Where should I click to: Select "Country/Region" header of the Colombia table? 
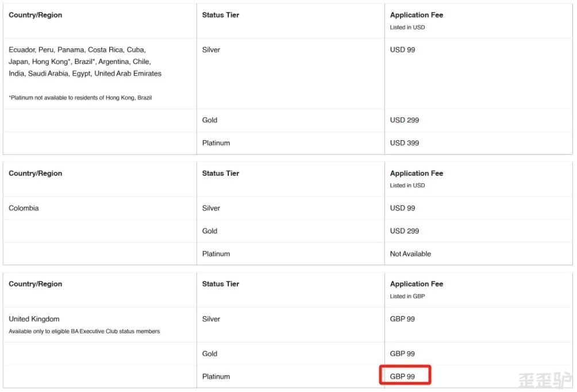coord(35,174)
